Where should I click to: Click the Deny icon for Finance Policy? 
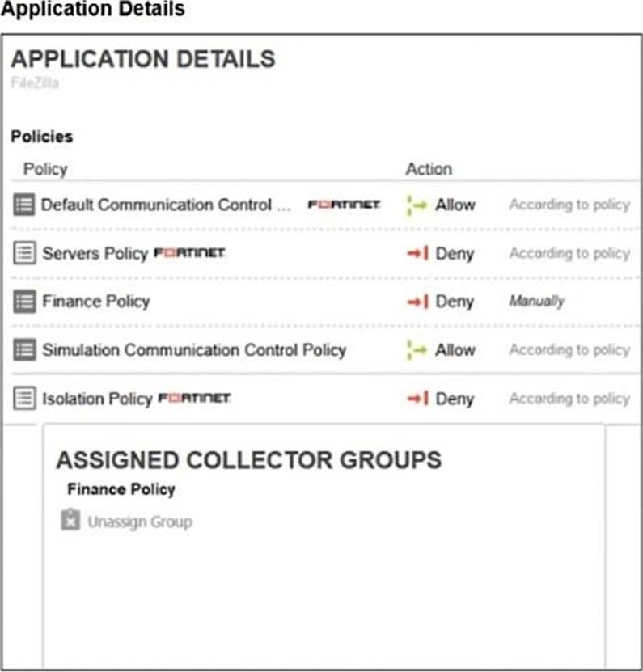pos(417,302)
